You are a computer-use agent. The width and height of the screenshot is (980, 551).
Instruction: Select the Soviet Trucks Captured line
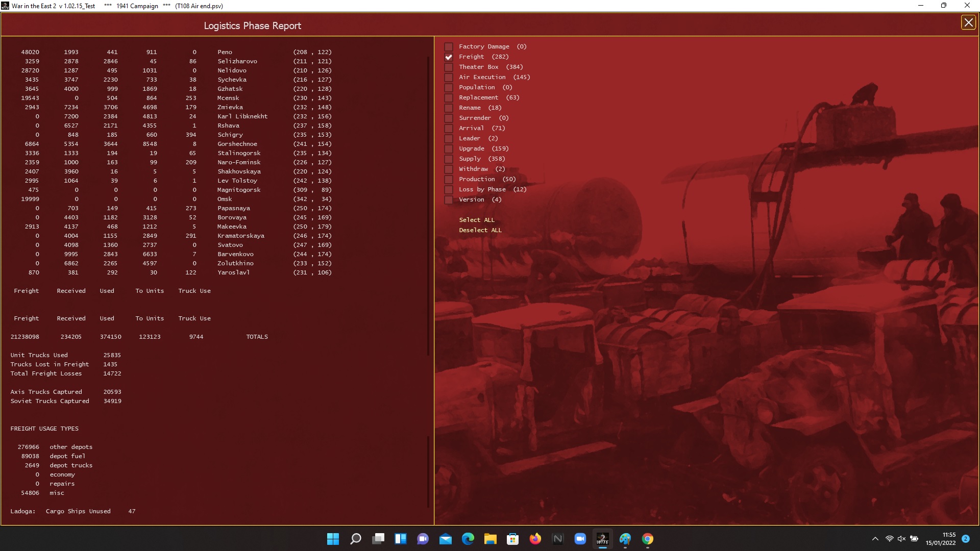[66, 401]
